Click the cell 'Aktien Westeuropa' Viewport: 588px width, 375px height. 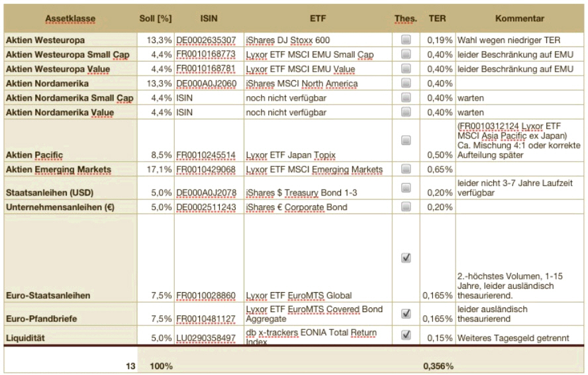(70, 40)
